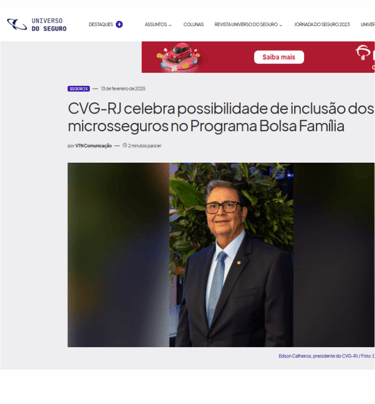Open the partially visible Univer menu item
This screenshot has width=375, height=404.
coord(368,24)
